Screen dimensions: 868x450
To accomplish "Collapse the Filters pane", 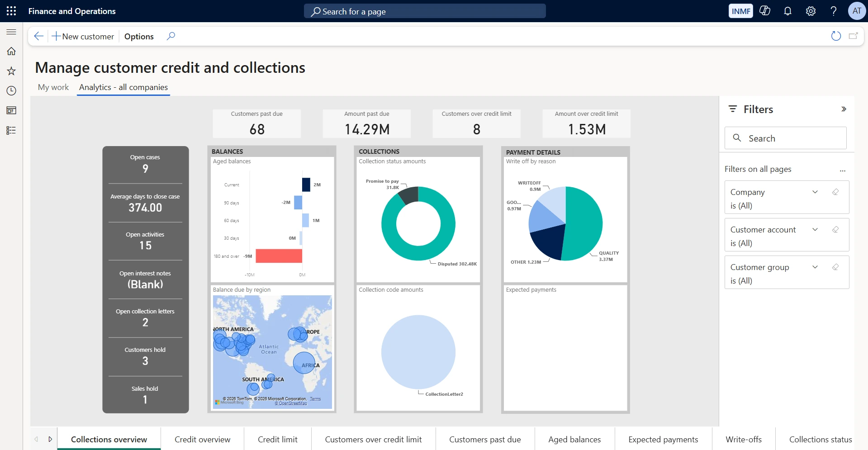I will (844, 109).
